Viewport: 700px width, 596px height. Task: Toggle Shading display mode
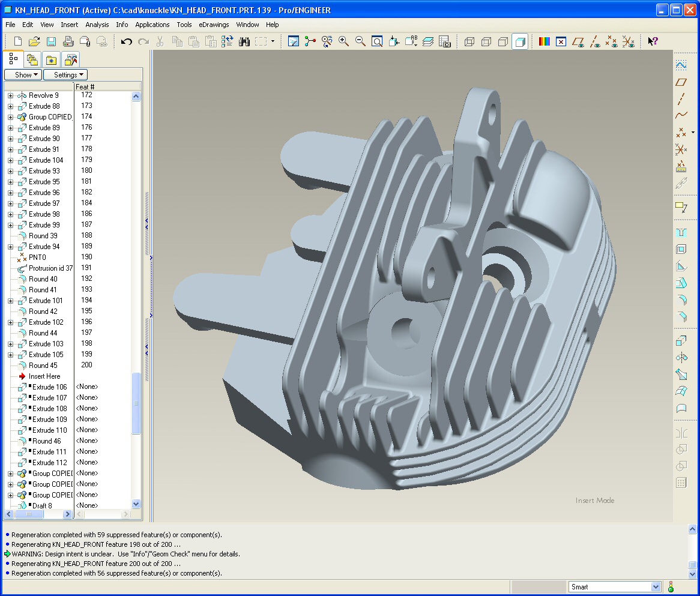[520, 41]
